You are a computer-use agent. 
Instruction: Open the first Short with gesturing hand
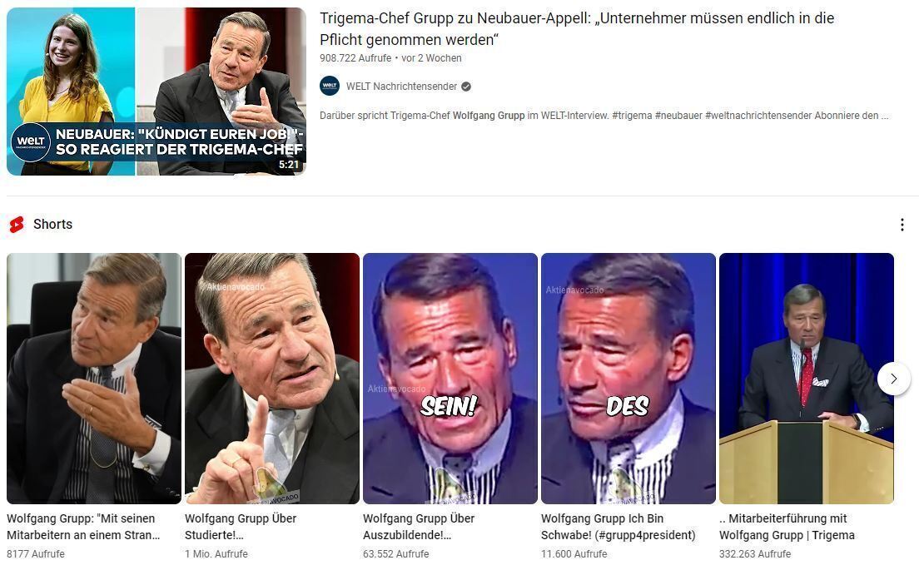coord(94,379)
